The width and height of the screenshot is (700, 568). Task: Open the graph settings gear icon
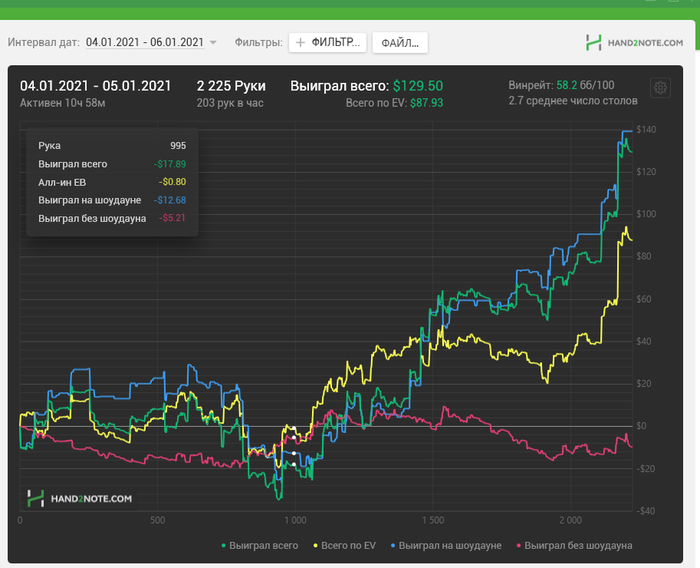[660, 88]
